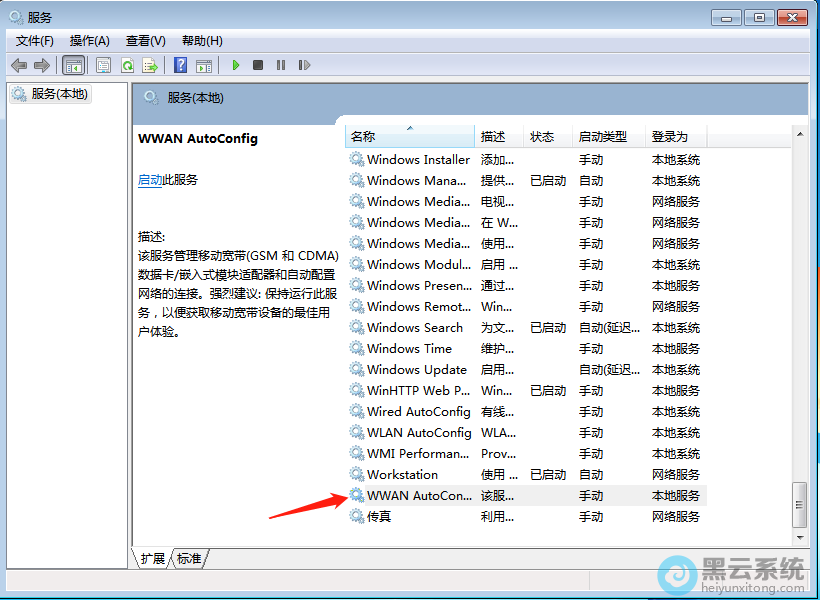Switch to the 标准 tab
Image resolution: width=820 pixels, height=600 pixels.
[x=189, y=558]
